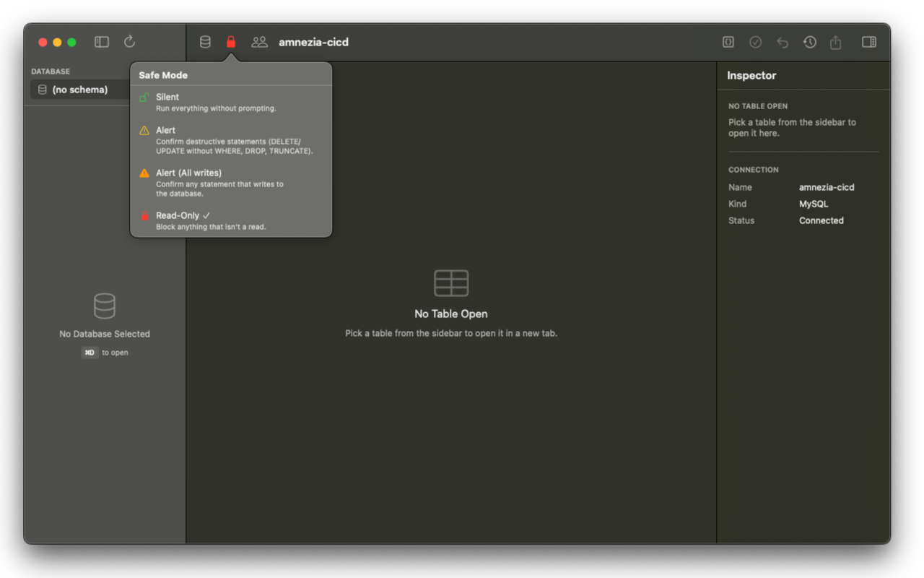The width and height of the screenshot is (924, 578).
Task: Click the team sharing icon in the toolbar
Action: tap(258, 41)
